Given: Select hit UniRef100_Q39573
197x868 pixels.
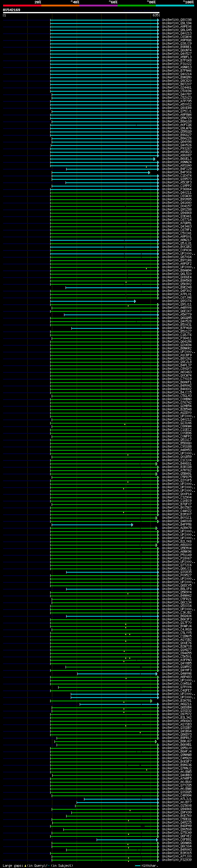Looking at the screenshot, I should pyautogui.click(x=176, y=179).
